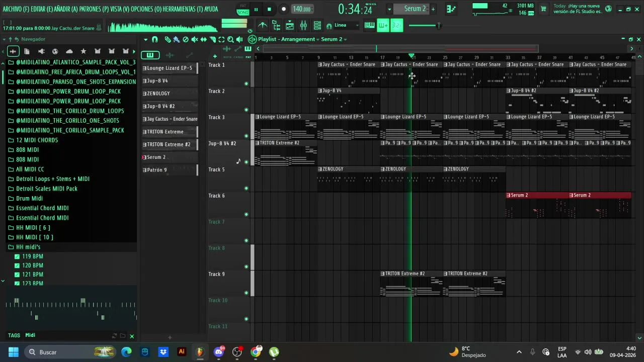Switch to the Midi tag at browser bottom
This screenshot has width=644, height=362.
(30, 335)
